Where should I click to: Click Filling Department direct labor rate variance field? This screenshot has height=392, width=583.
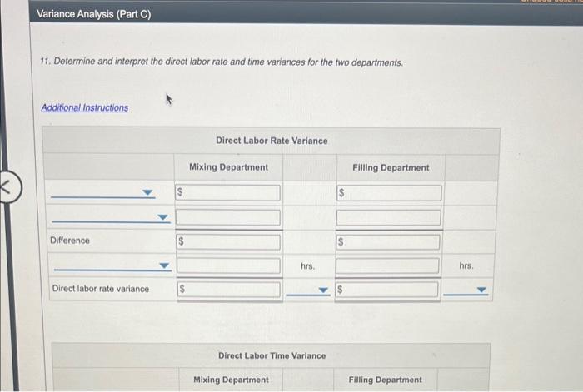(x=387, y=290)
